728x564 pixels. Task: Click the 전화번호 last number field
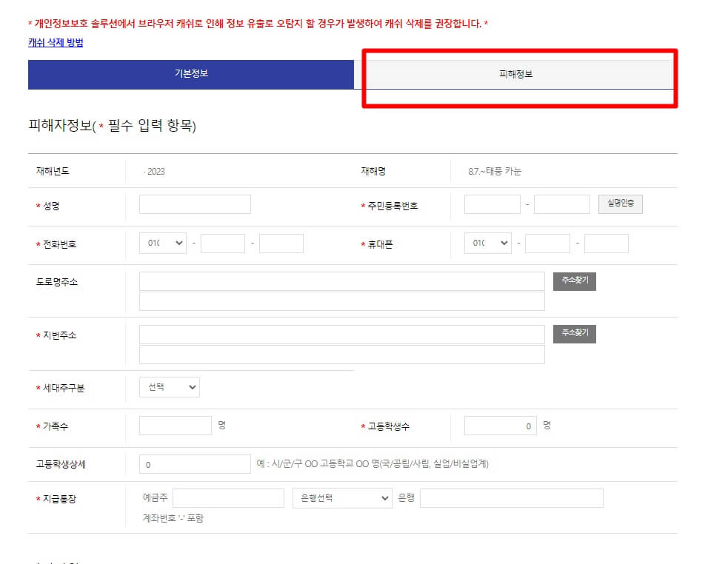[281, 244]
